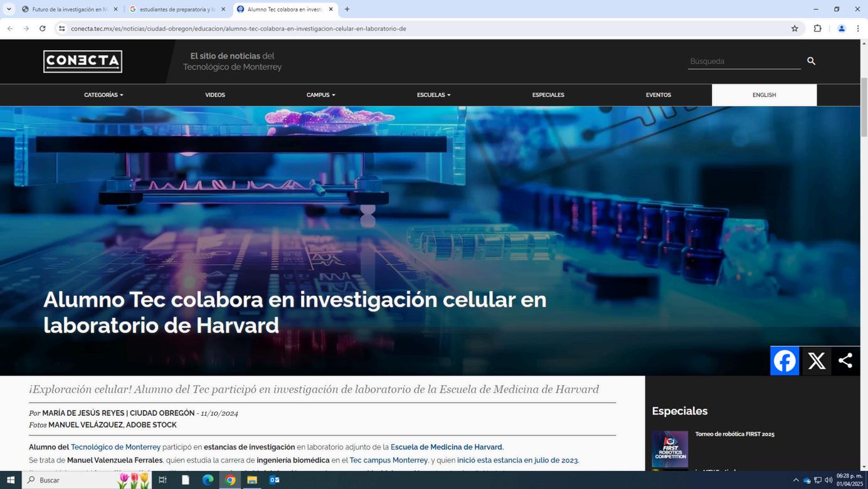Open File Explorer from the taskbar
The height and width of the screenshot is (489, 868).
click(252, 480)
